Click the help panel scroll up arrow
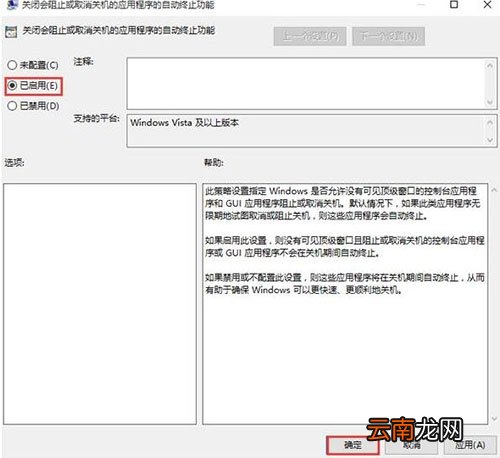This screenshot has width=500, height=458. (x=494, y=190)
